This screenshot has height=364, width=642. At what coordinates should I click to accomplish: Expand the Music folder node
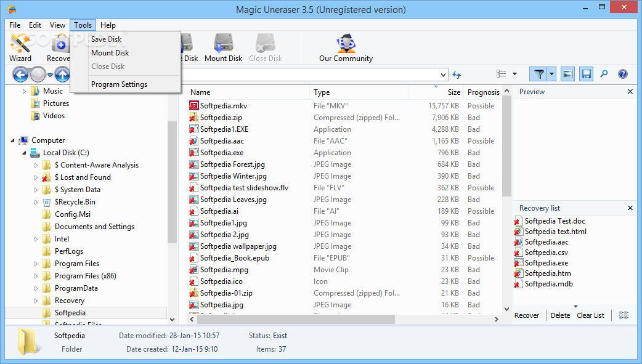[x=25, y=91]
